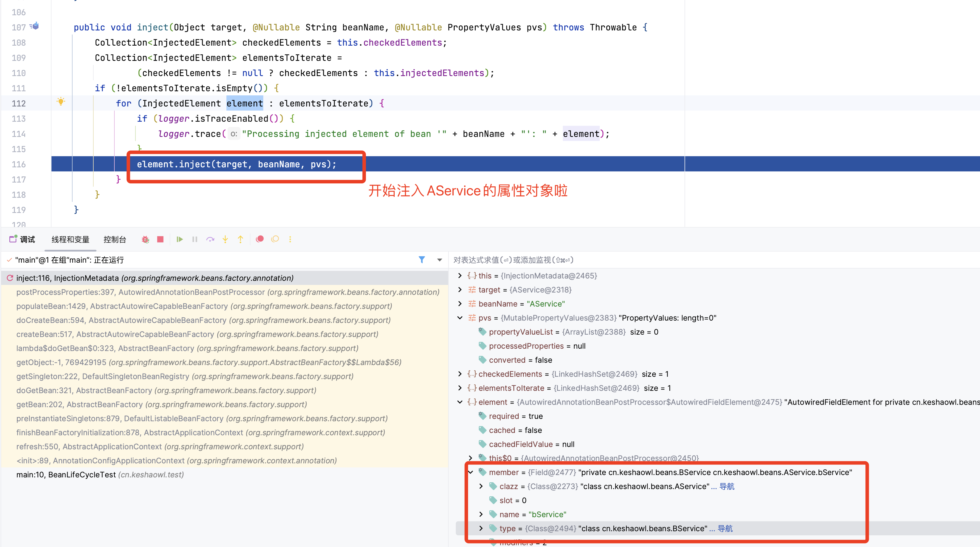Screen dimensions: 980x547
Task: Switch to the 控制台 tab
Action: tap(114, 239)
